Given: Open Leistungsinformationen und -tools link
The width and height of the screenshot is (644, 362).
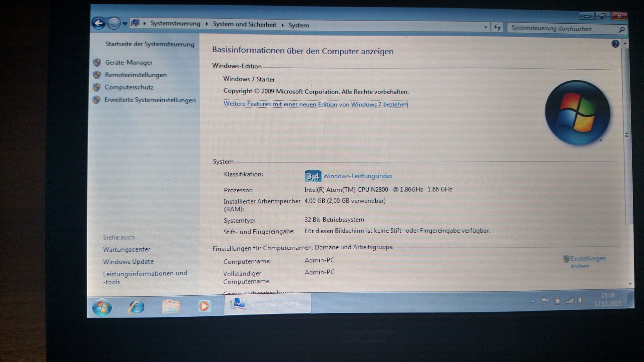Looking at the screenshot, I should click(x=145, y=278).
